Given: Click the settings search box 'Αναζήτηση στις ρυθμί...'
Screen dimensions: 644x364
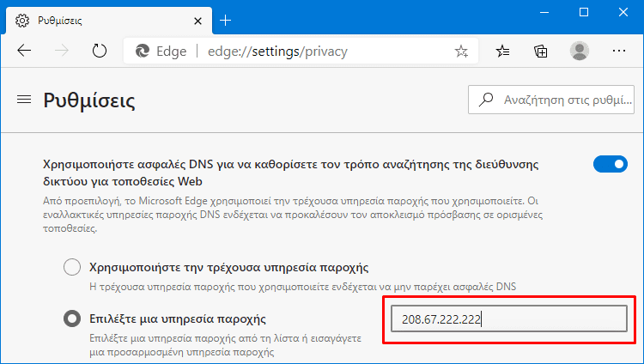Looking at the screenshot, I should point(550,100).
